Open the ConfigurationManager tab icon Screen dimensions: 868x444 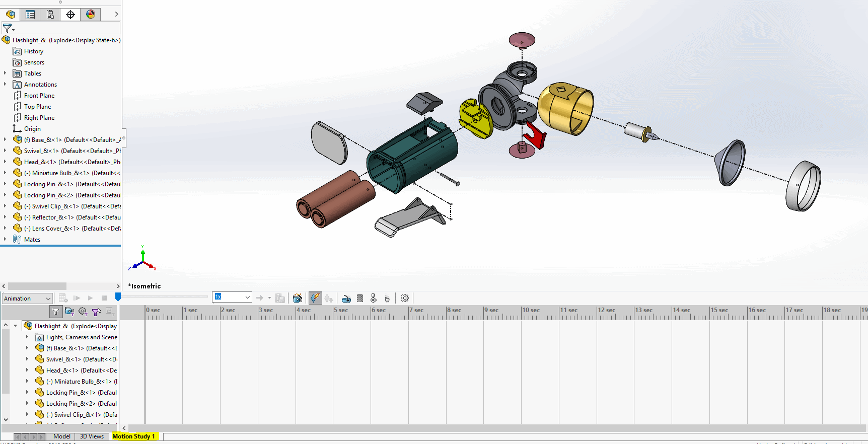click(50, 15)
